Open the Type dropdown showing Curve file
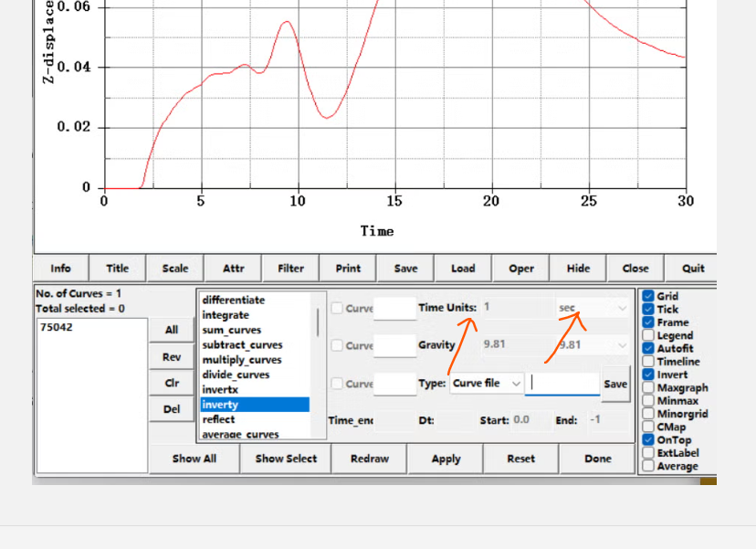 click(x=487, y=384)
